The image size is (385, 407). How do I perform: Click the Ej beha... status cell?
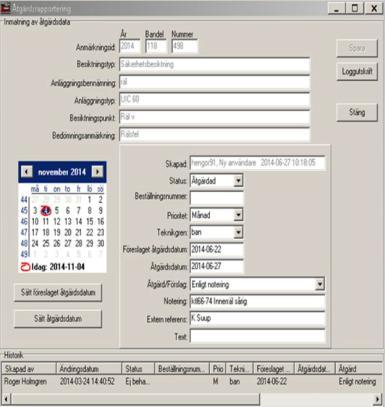137,381
